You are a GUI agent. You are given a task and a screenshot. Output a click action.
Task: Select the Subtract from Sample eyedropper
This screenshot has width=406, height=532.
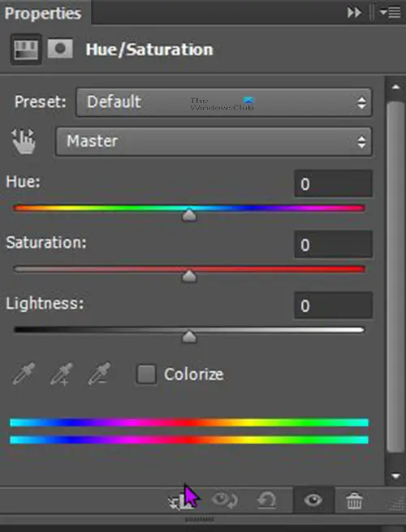pyautogui.click(x=99, y=374)
